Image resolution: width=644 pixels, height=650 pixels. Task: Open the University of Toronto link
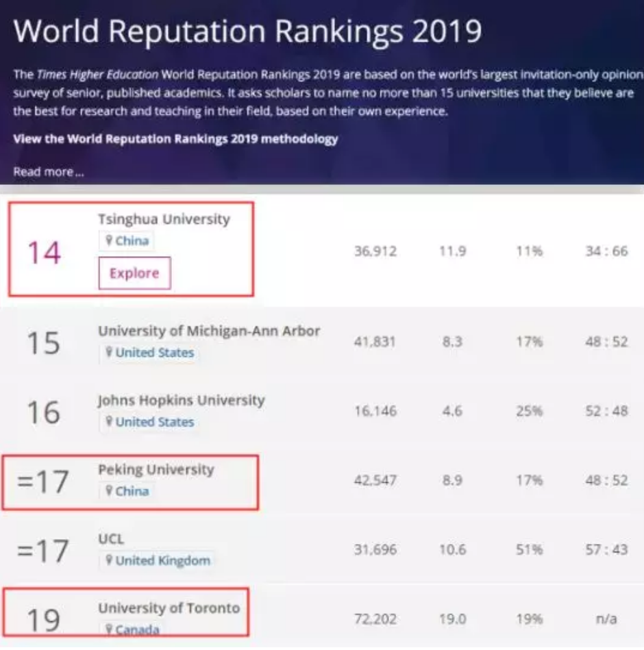click(x=169, y=608)
